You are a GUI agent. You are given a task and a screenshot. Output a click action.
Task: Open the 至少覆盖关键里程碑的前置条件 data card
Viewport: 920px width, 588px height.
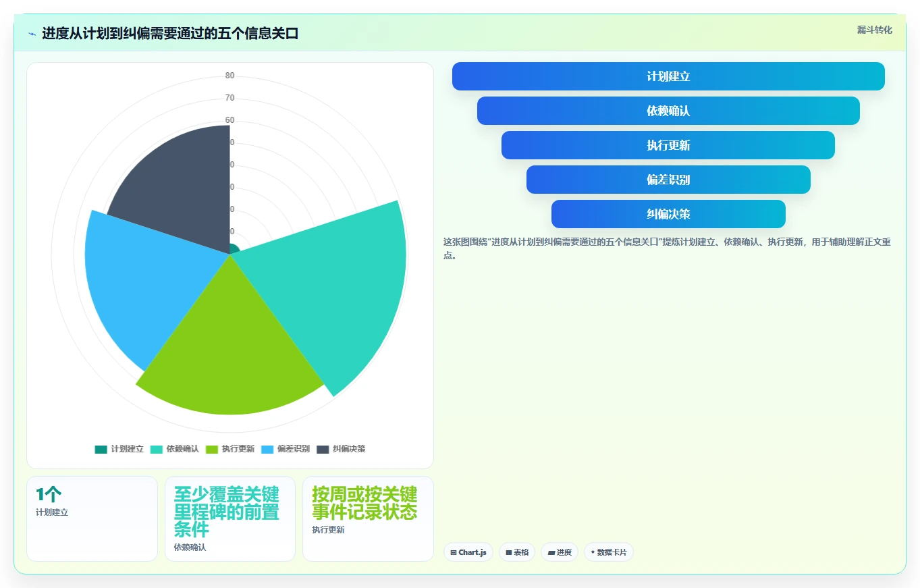[230, 518]
